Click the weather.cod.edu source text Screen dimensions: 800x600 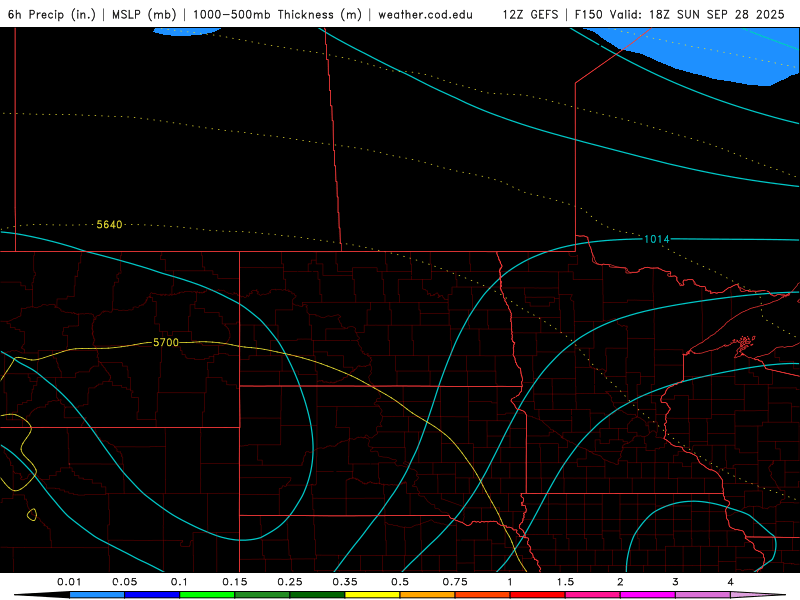[x=425, y=14]
